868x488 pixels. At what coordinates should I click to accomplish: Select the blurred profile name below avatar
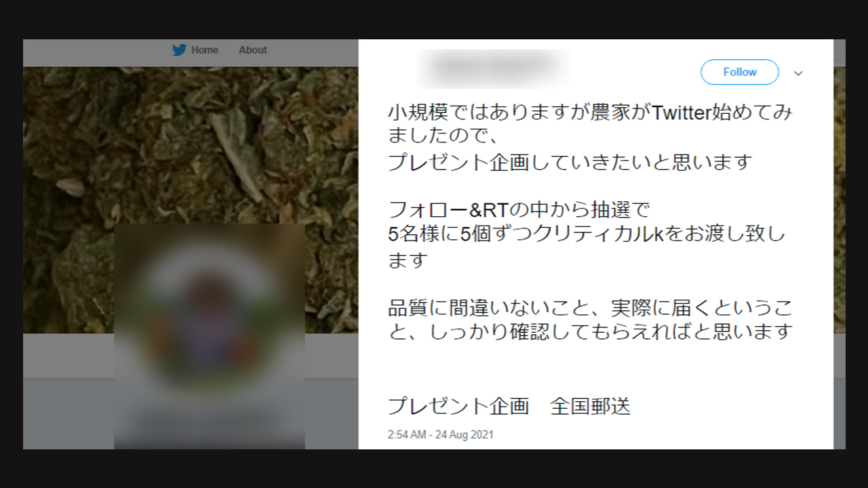[x=210, y=422]
